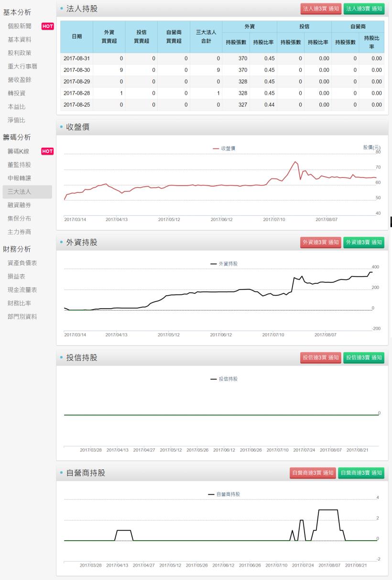Screen dimensions: 392x580
Task: Click the 投信連3買 通知 button
Action: click(x=320, y=357)
